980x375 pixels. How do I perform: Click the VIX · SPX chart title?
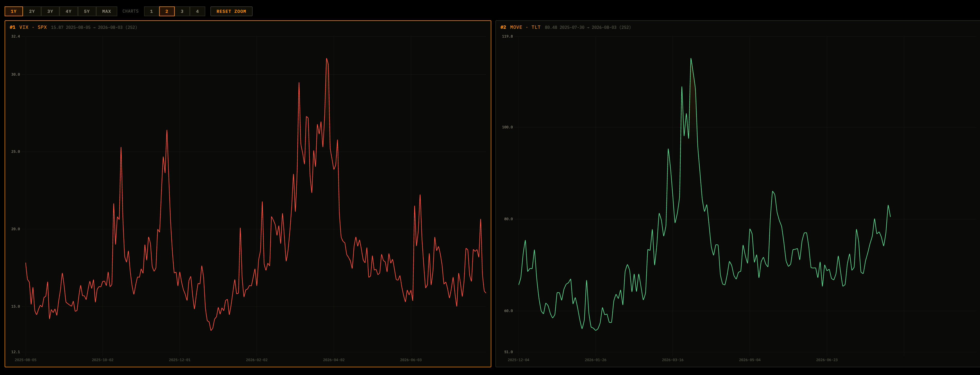coord(33,27)
